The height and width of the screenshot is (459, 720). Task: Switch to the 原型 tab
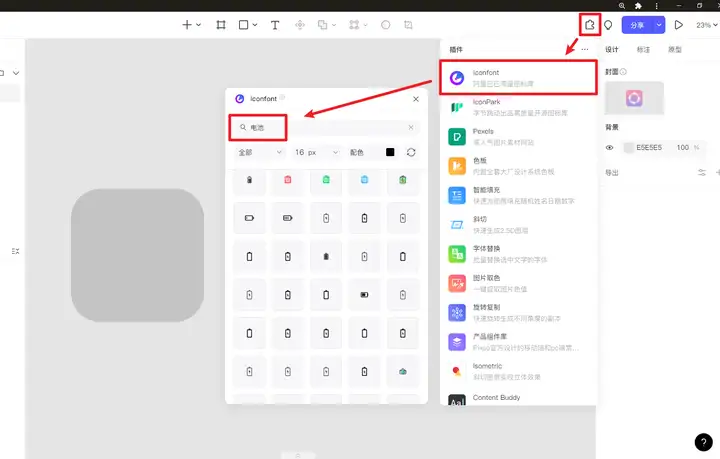click(x=675, y=49)
